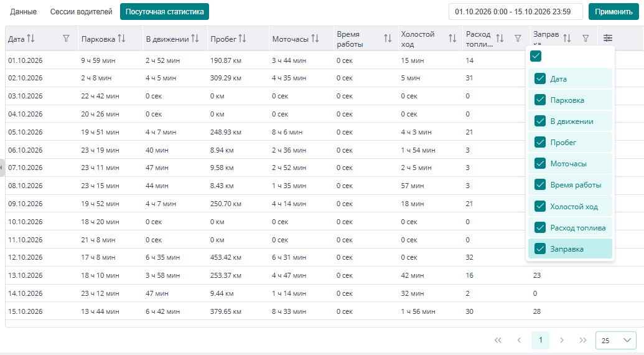
Task: Select page 1 in pagination
Action: point(541,340)
